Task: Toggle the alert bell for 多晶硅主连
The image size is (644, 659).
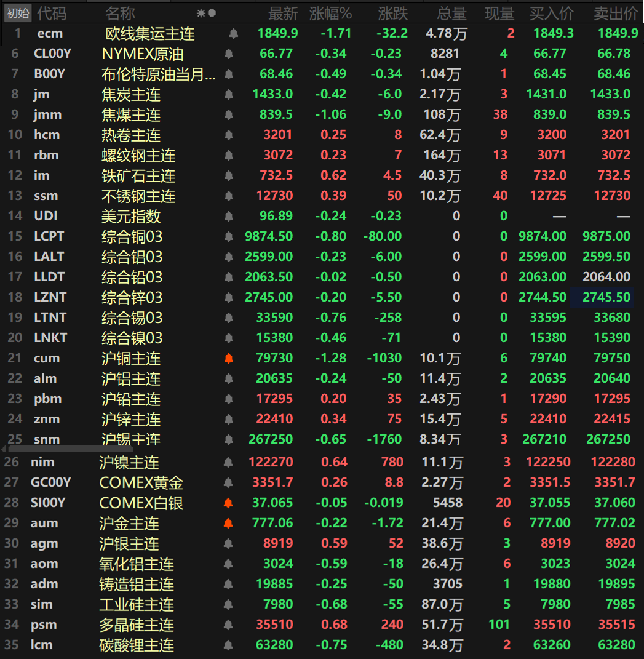Action: [x=228, y=625]
